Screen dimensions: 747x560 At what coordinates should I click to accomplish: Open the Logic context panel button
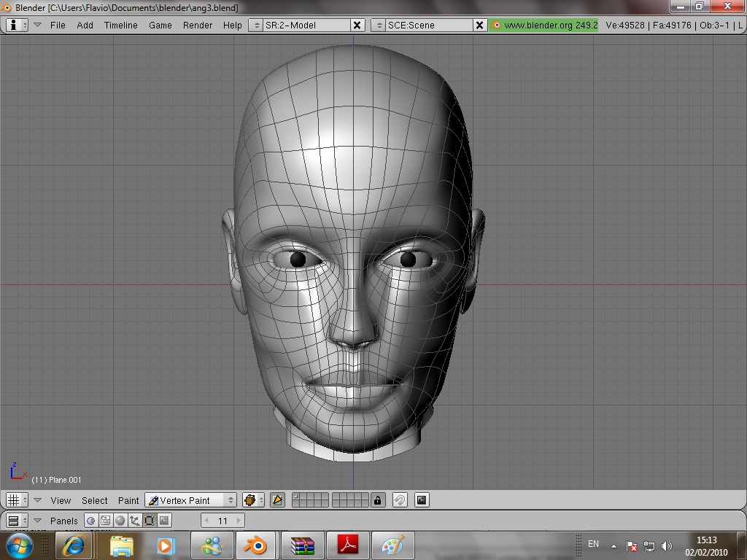[90, 521]
